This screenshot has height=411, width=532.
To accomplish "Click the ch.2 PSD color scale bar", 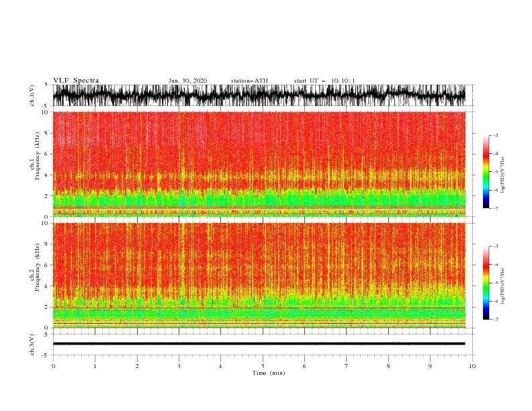I will 486,283.
